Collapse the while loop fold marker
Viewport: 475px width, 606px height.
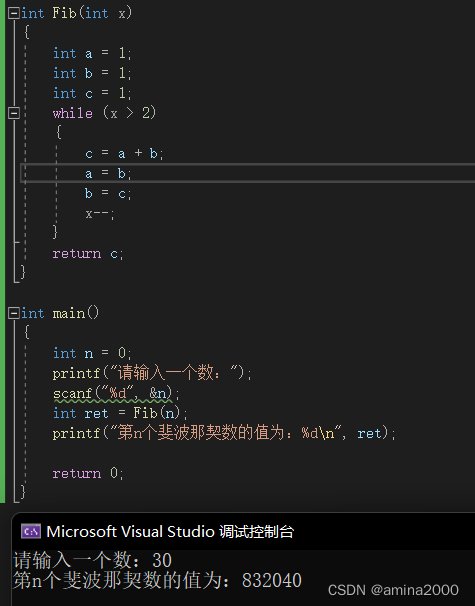pyautogui.click(x=14, y=113)
